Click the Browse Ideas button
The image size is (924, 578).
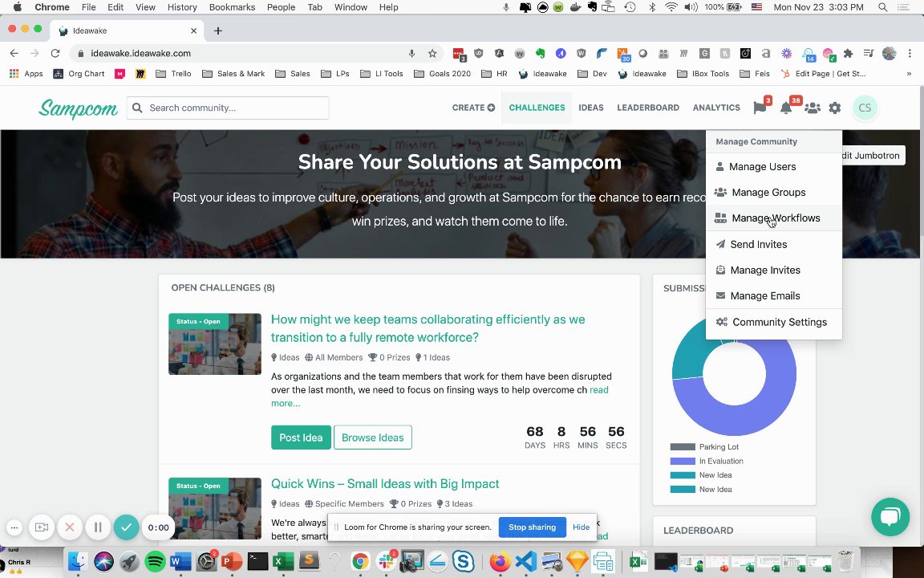coord(372,438)
